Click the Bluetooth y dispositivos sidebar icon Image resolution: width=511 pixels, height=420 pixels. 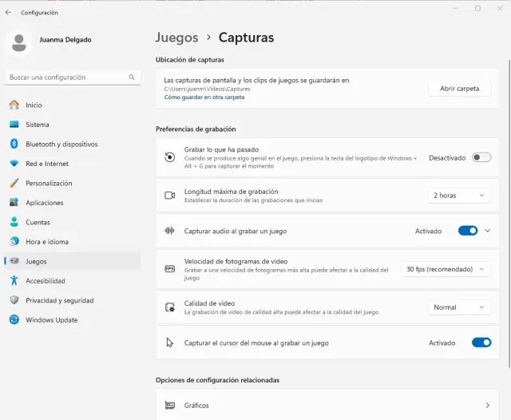click(14, 144)
